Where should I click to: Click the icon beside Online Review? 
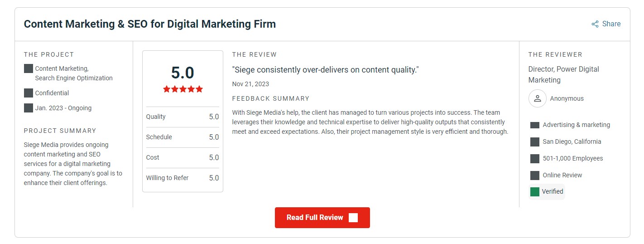[x=535, y=176]
